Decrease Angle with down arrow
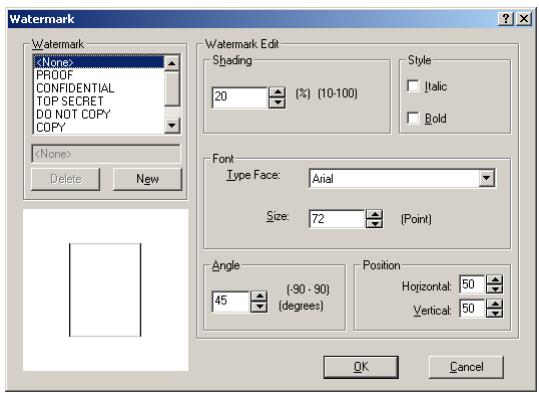539x393 pixels. coord(259,307)
